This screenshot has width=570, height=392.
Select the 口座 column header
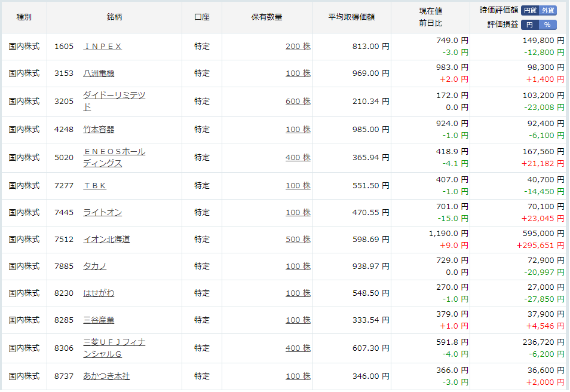pyautogui.click(x=202, y=17)
